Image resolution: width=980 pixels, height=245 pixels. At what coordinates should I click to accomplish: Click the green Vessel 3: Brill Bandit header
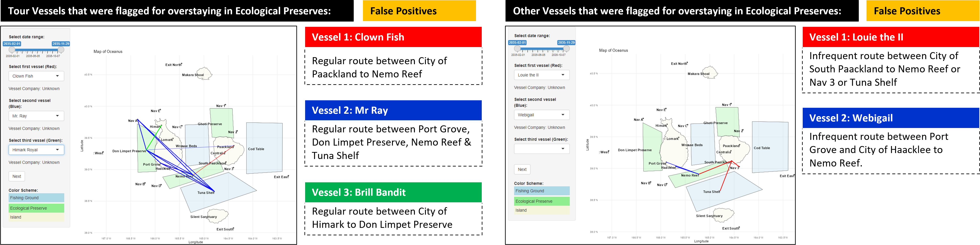[393, 192]
